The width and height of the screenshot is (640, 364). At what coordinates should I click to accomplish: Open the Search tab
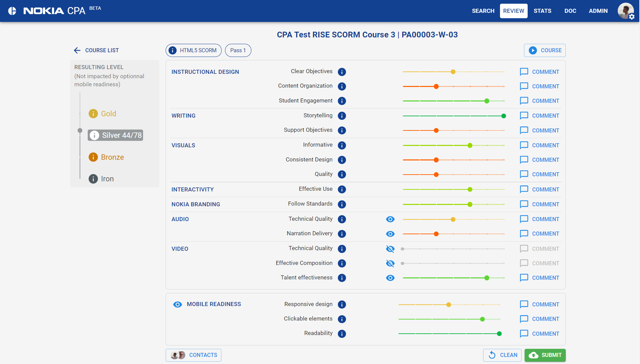tap(483, 11)
